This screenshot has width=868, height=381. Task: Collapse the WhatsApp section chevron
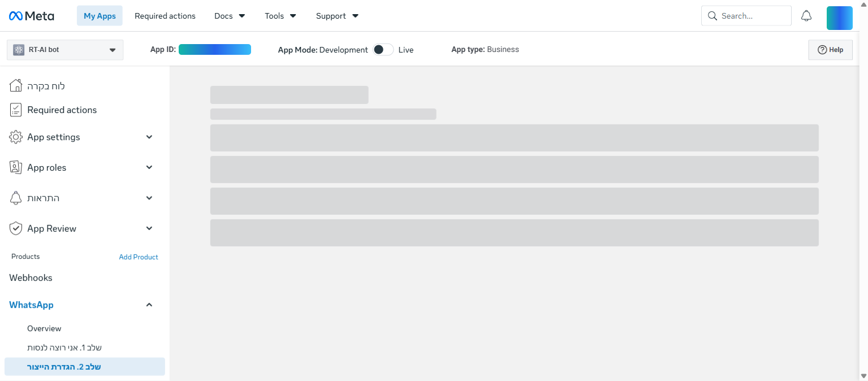[149, 305]
